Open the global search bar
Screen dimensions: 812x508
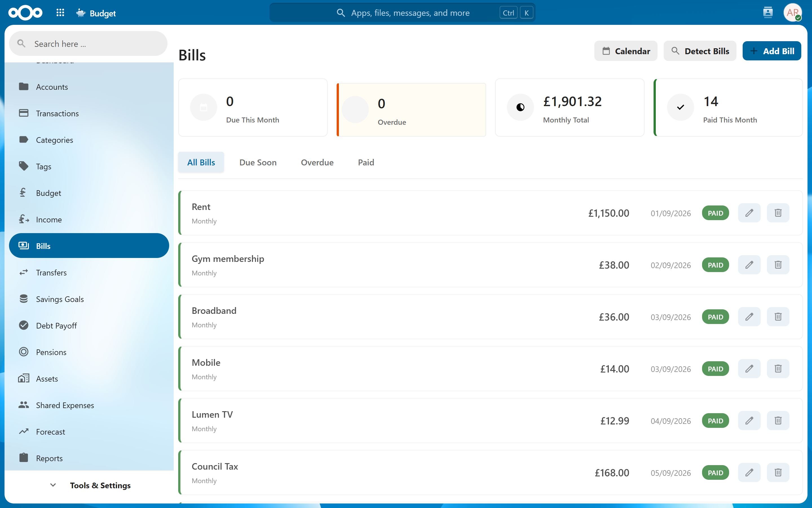(x=402, y=13)
